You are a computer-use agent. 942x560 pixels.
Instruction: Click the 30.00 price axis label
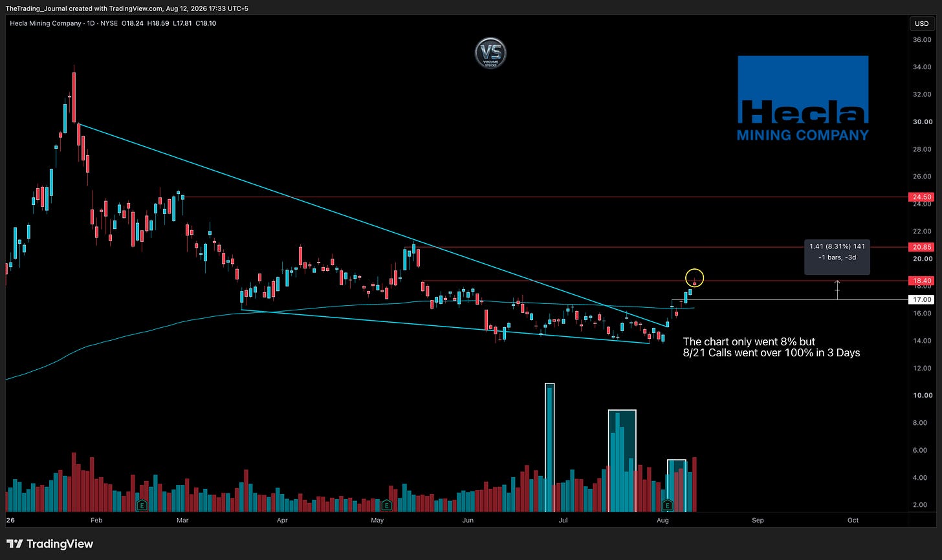(921, 122)
